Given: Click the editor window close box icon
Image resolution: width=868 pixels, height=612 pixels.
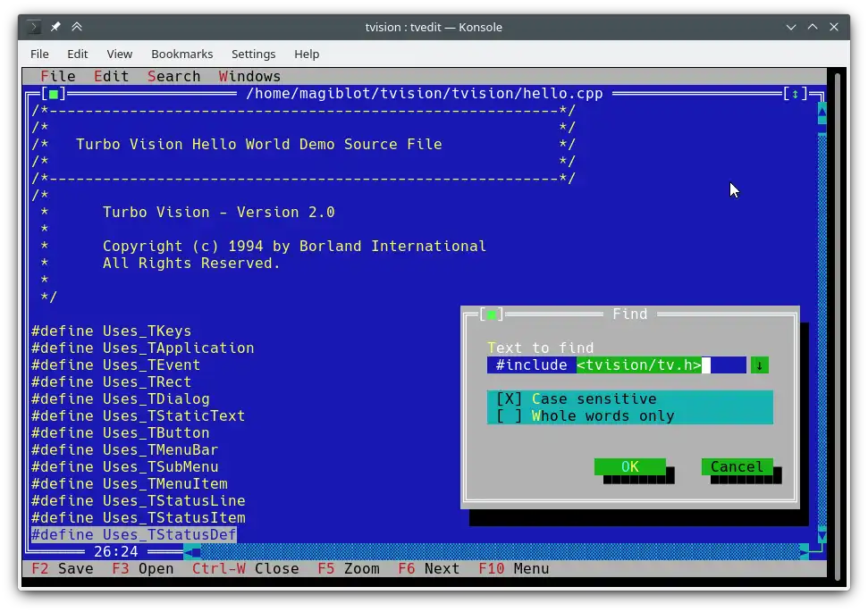Looking at the screenshot, I should click(x=54, y=94).
